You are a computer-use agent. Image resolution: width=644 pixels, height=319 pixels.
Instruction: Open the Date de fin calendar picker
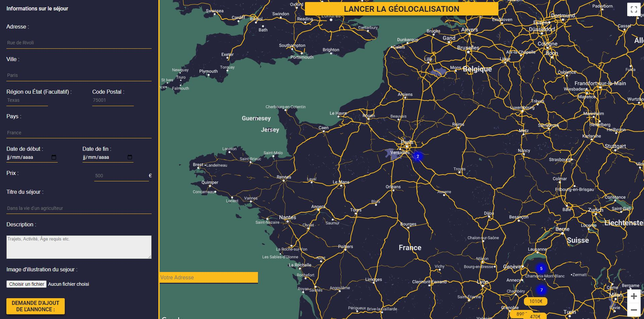coord(130,157)
